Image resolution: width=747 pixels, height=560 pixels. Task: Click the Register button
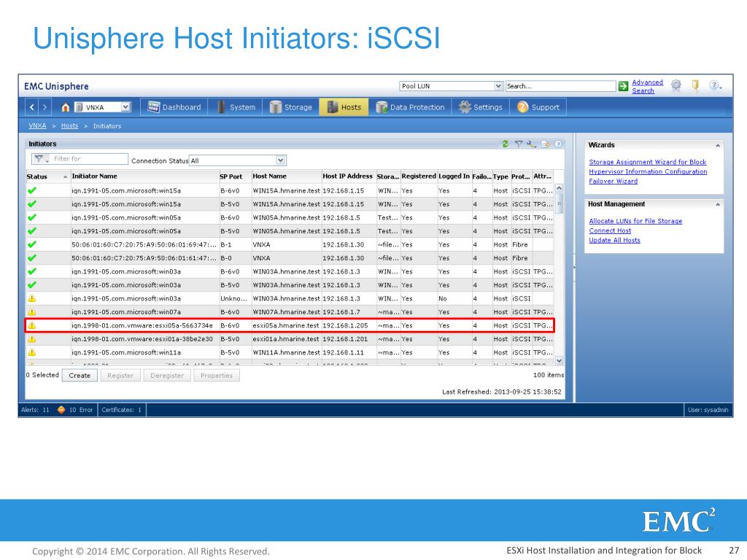120,376
